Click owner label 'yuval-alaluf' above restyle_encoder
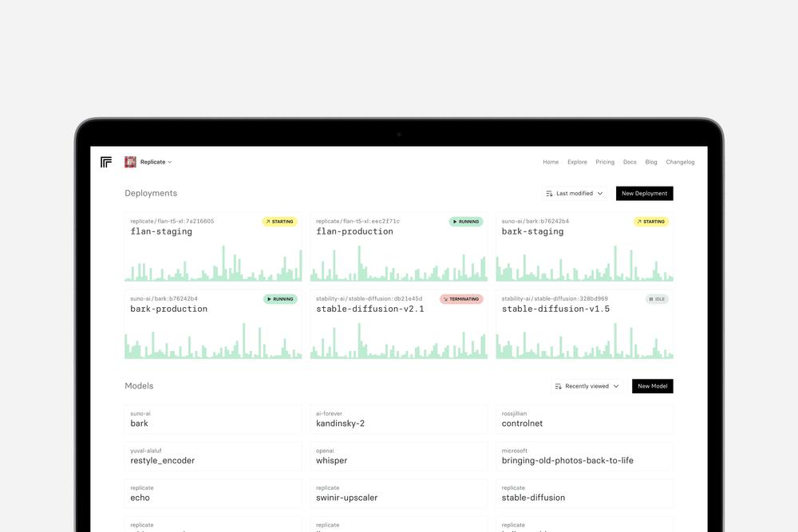 click(x=145, y=451)
